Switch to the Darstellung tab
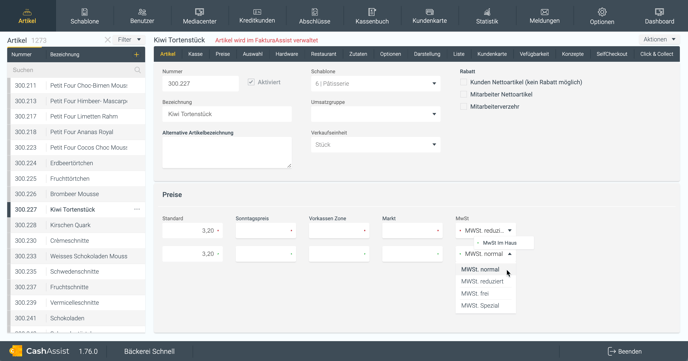 tap(427, 54)
